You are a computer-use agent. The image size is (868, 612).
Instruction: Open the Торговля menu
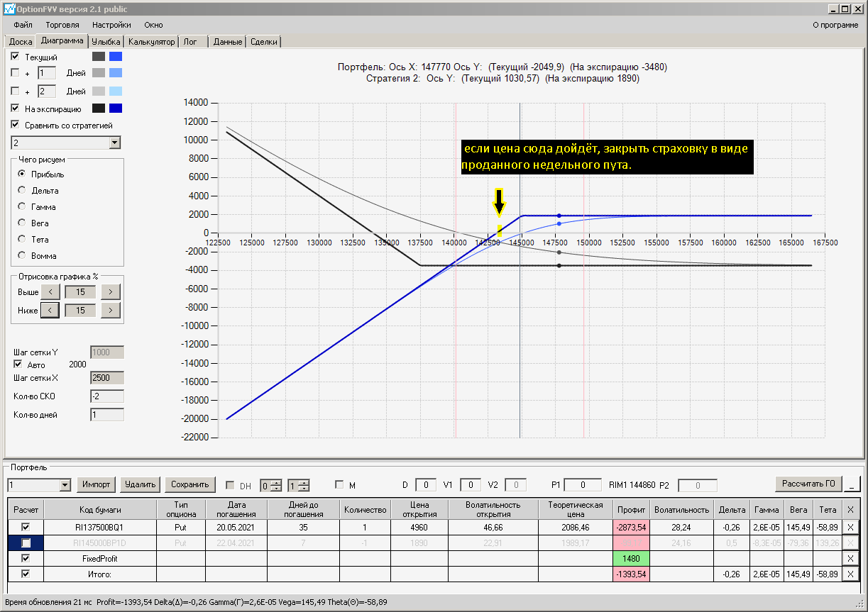[x=62, y=25]
